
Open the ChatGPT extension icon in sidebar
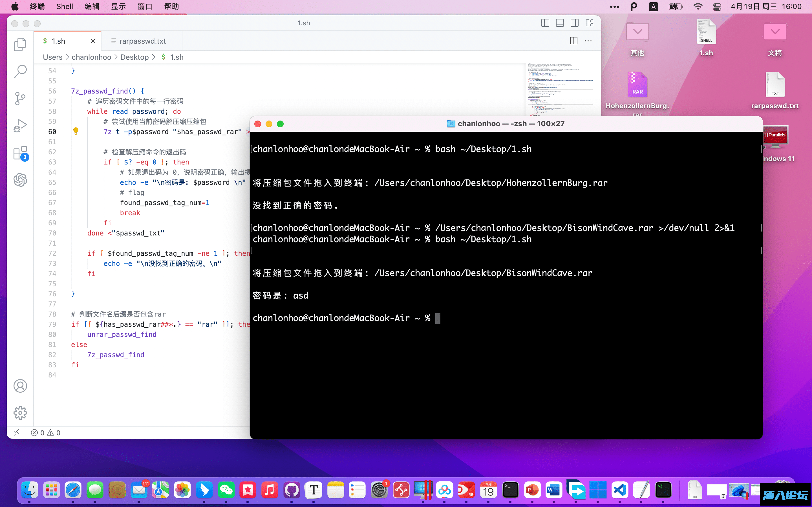(20, 180)
